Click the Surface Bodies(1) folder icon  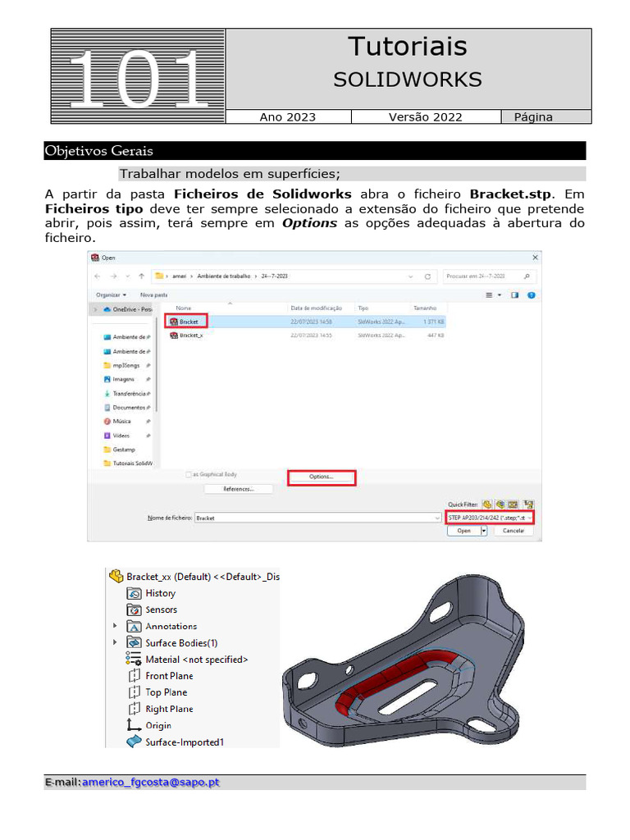click(x=134, y=643)
